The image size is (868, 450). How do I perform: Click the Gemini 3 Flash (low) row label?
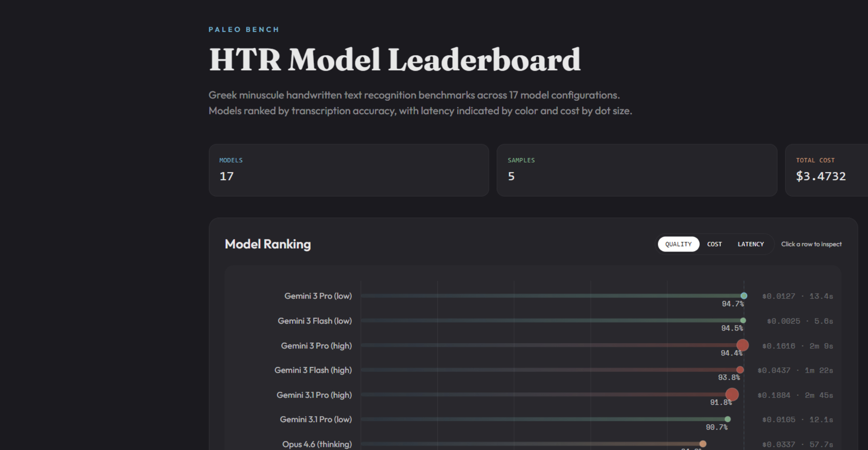314,321
